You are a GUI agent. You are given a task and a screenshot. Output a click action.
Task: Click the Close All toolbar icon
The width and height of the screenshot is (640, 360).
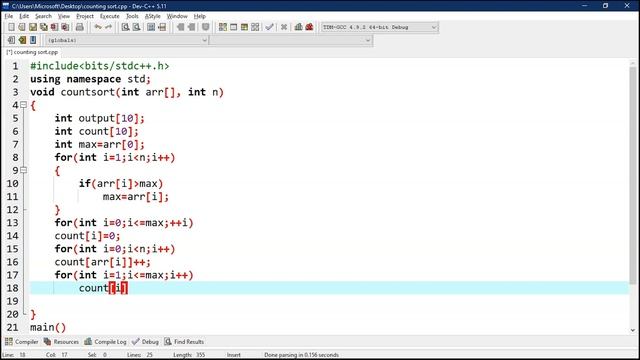pos(65,27)
